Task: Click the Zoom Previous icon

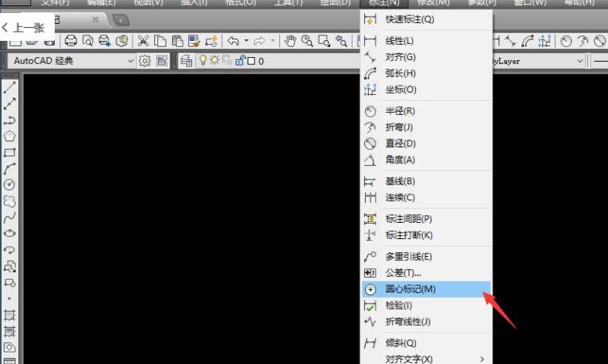Action: click(x=341, y=41)
